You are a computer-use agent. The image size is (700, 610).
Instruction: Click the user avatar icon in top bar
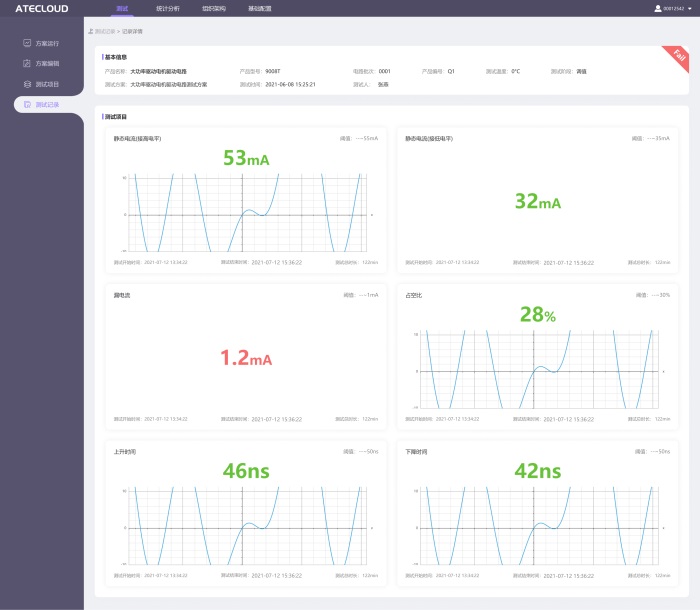point(658,8)
